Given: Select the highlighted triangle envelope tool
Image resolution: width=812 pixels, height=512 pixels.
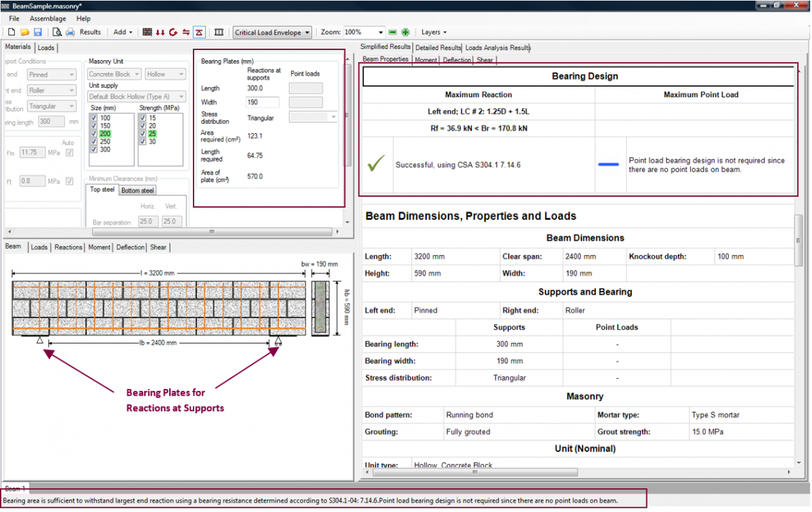Looking at the screenshot, I should click(199, 32).
